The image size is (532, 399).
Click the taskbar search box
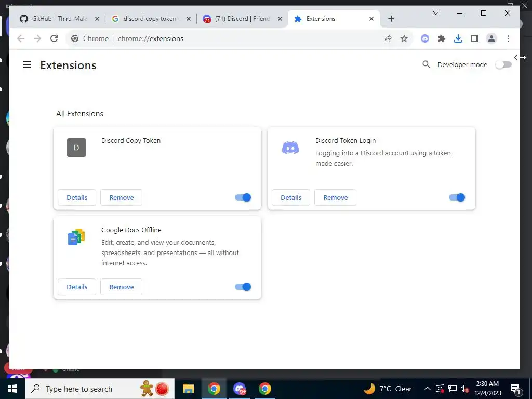[x=100, y=389]
